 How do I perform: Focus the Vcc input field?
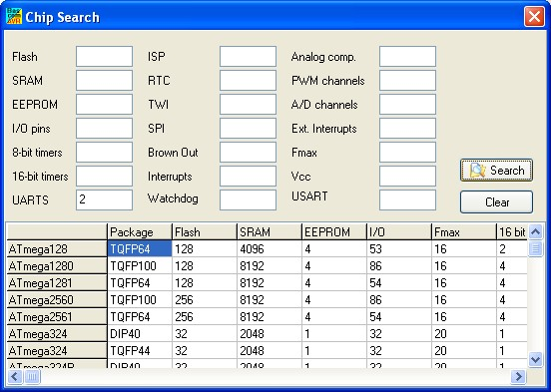click(x=407, y=176)
